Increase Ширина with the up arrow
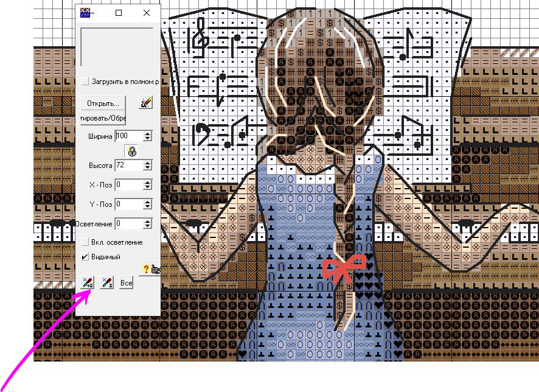 (x=148, y=133)
